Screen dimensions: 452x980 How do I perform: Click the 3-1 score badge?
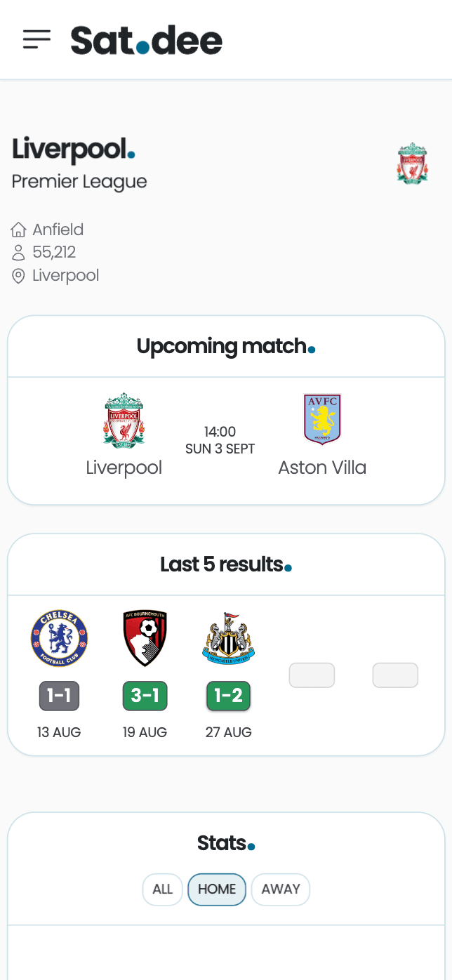[x=145, y=696]
